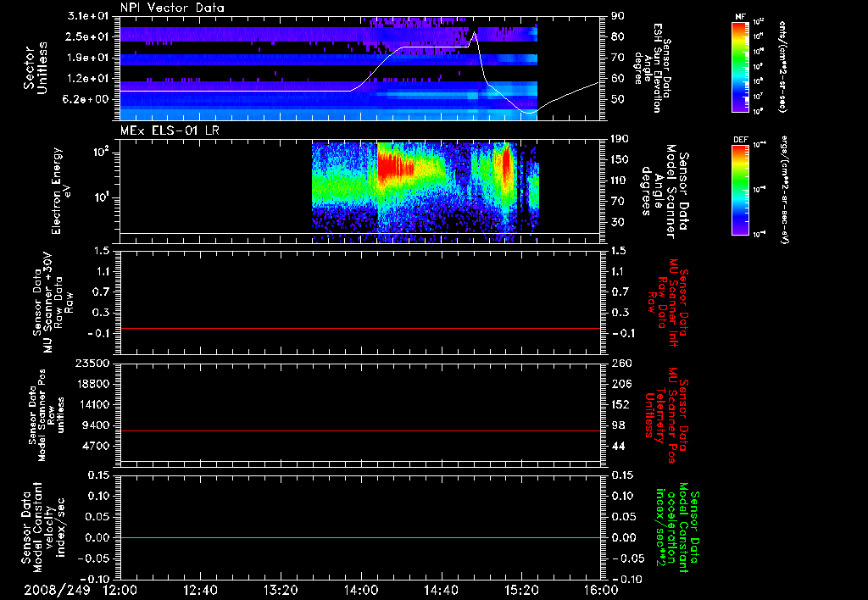
Task: Select the "NPI Vector Data" panel title
Action: (172, 8)
